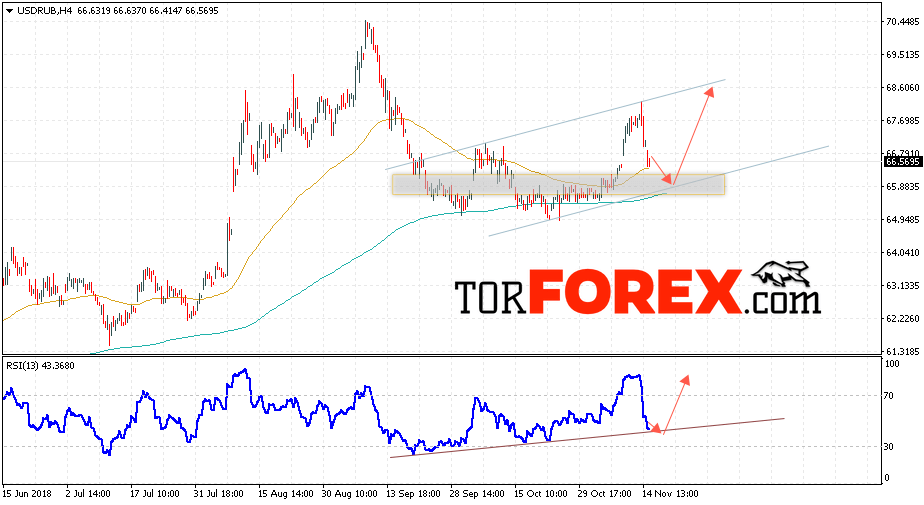The width and height of the screenshot is (924, 505).
Task: Select the RSI(13) 43.3680 indicator label
Action: click(x=41, y=366)
